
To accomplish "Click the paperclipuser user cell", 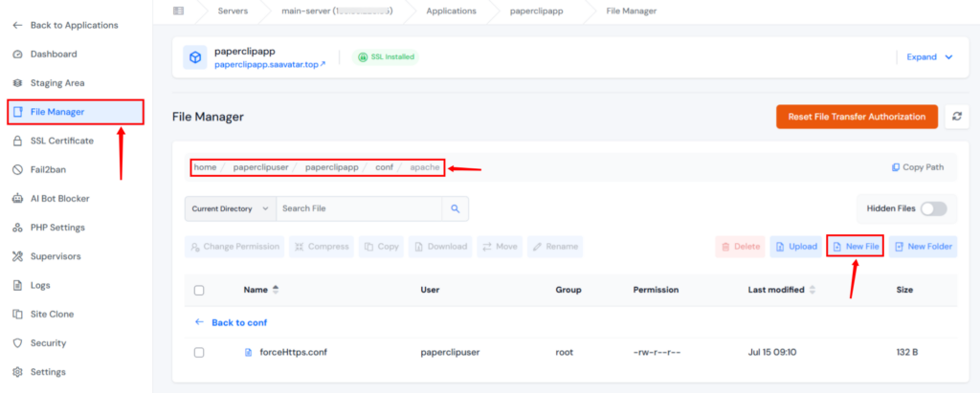I will [x=450, y=353].
